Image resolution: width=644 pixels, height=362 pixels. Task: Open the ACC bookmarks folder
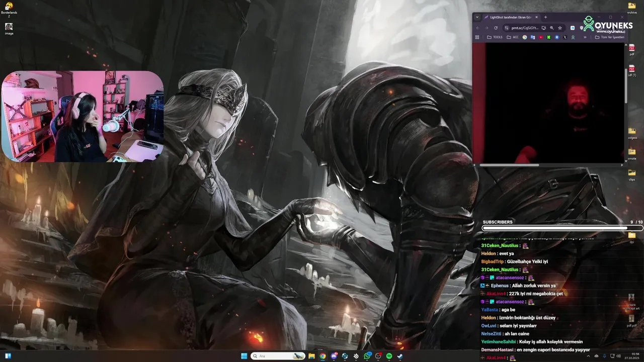pos(513,37)
